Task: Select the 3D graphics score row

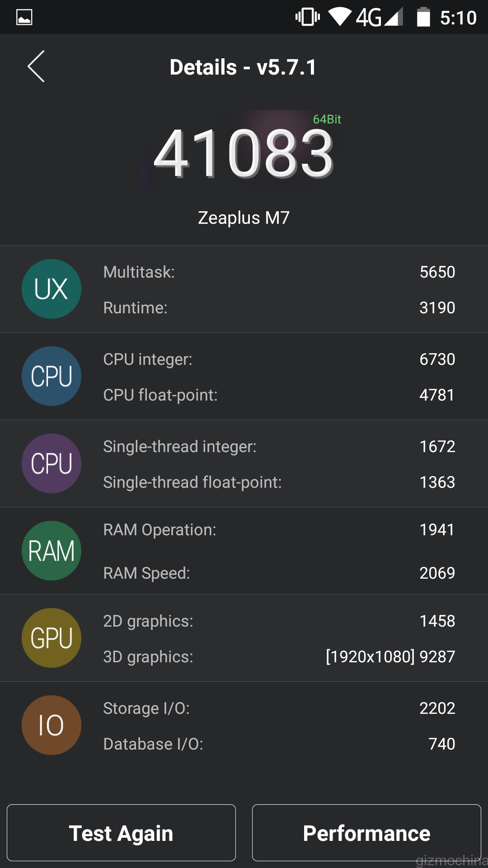Action: tap(279, 657)
